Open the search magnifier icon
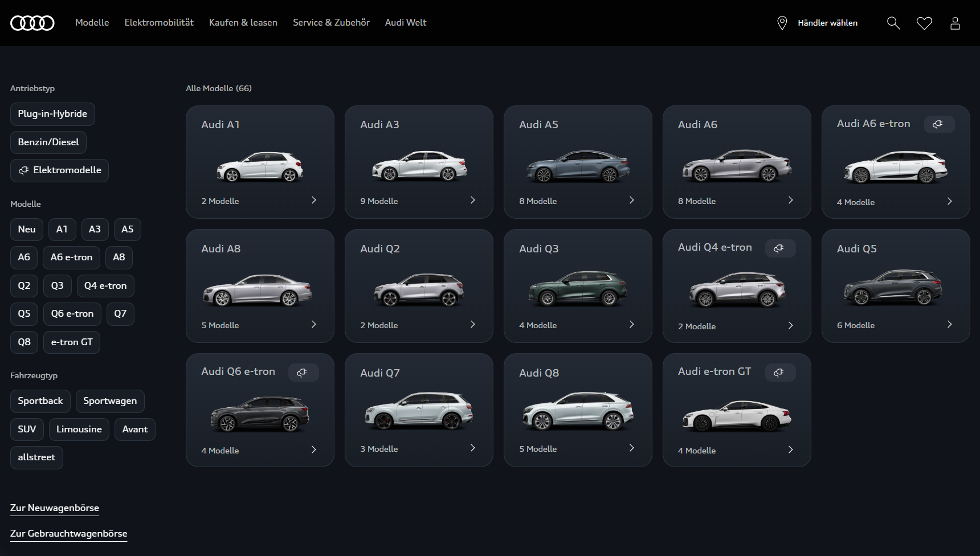This screenshot has height=556, width=980. 893,23
